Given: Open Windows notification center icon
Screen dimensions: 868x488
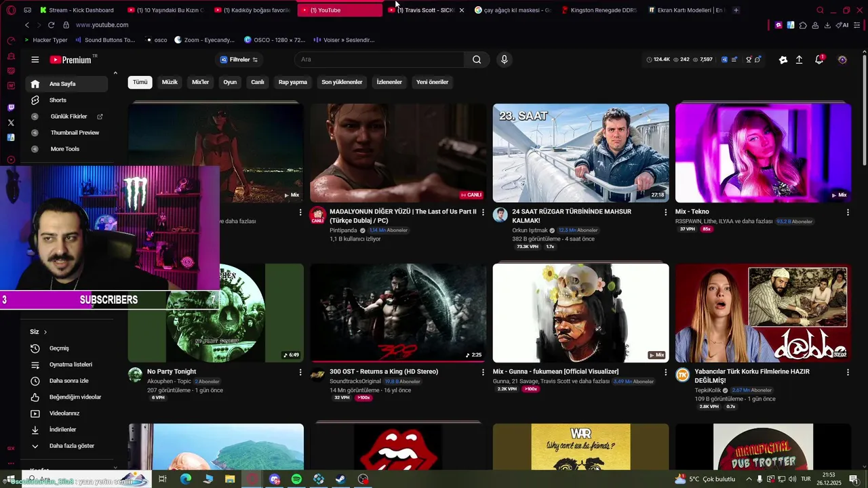Looking at the screenshot, I should click(x=854, y=479).
